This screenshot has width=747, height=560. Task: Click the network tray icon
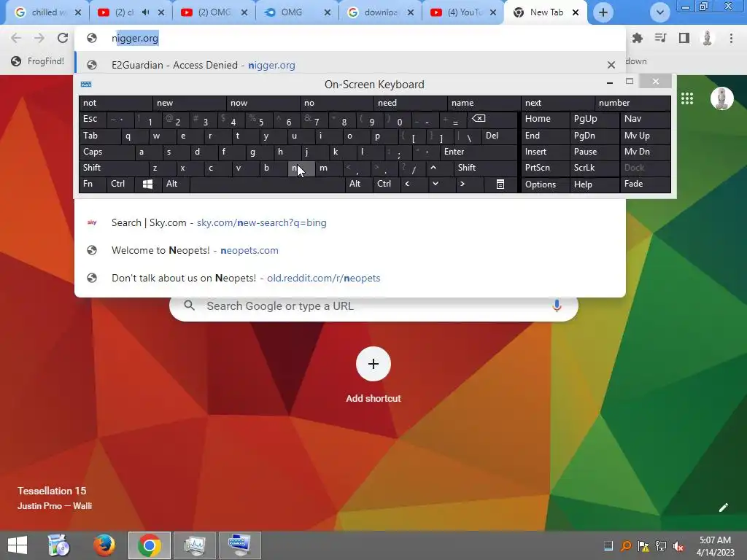(x=661, y=545)
